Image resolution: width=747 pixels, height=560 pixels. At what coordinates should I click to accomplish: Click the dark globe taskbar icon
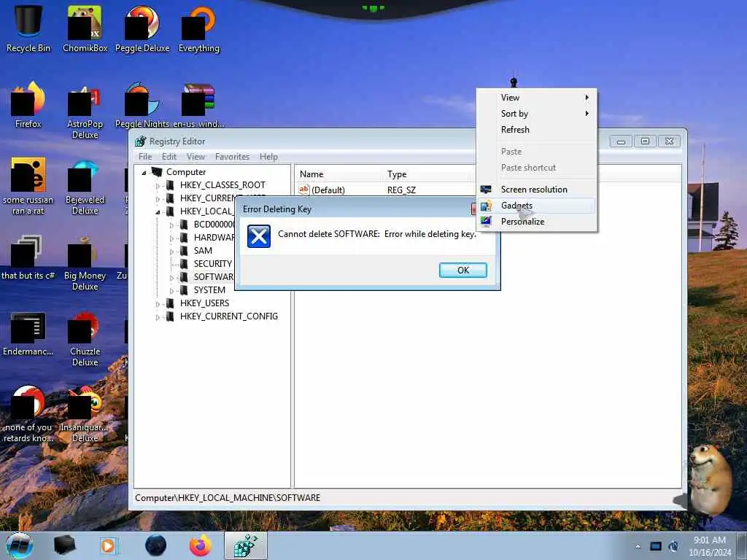coord(155,545)
